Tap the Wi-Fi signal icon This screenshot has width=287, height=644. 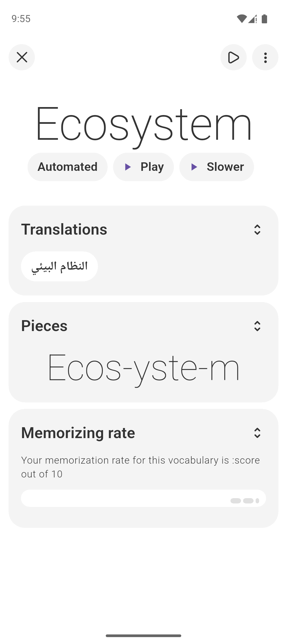(x=242, y=19)
